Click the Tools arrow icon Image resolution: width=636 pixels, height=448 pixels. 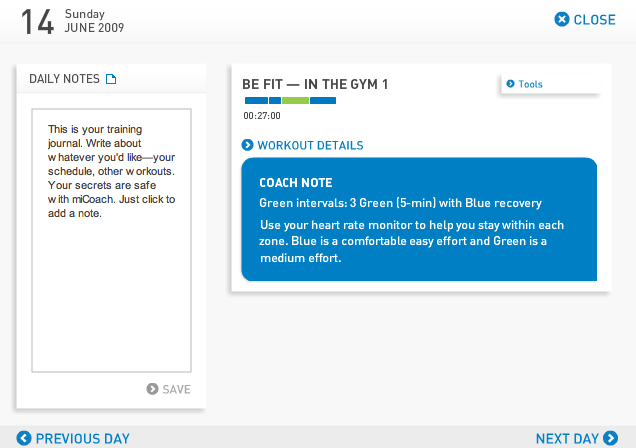[x=511, y=84]
